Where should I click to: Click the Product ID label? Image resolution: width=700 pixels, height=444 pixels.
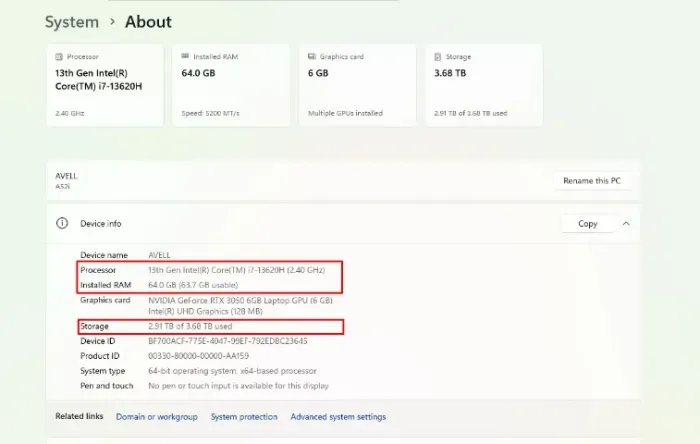(100, 356)
